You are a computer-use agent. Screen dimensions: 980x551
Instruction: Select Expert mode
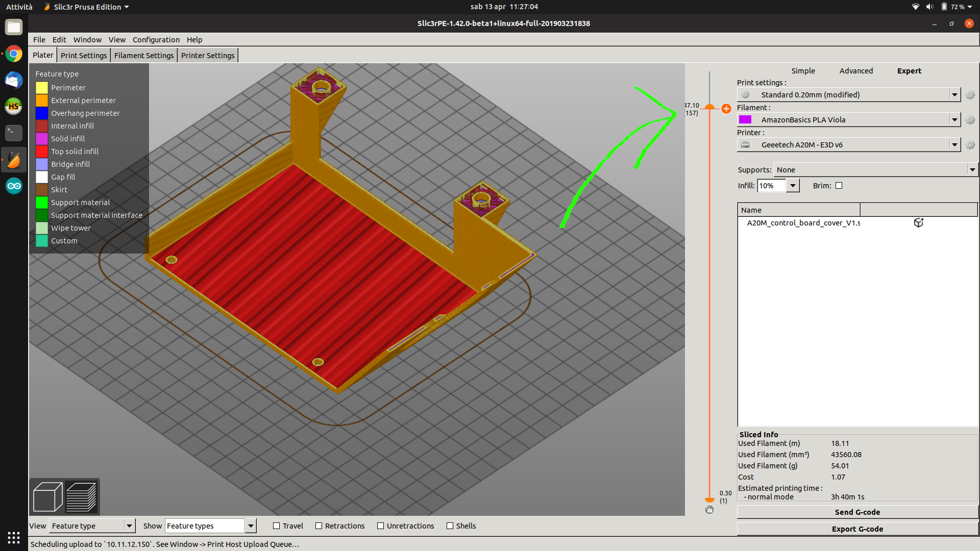(x=909, y=71)
